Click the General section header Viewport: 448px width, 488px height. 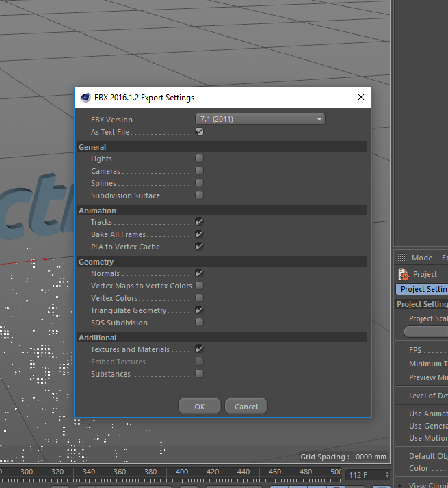click(x=222, y=147)
